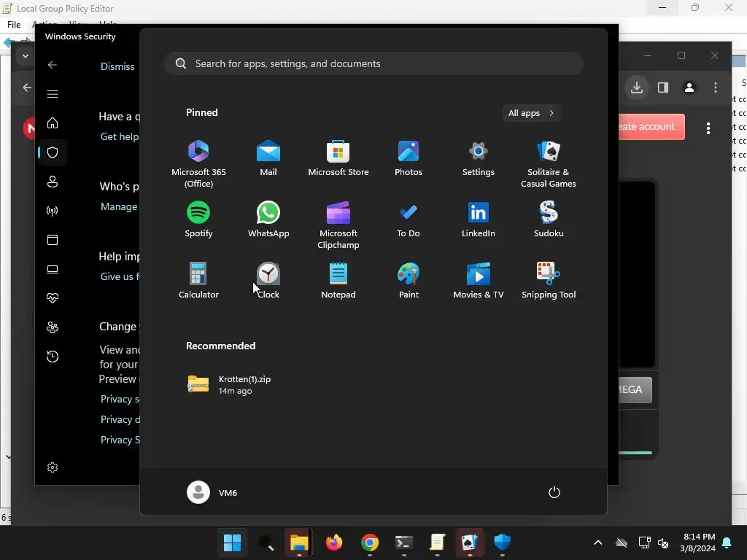This screenshot has width=747, height=560.
Task: Open Chrome downloads icon
Action: point(637,87)
